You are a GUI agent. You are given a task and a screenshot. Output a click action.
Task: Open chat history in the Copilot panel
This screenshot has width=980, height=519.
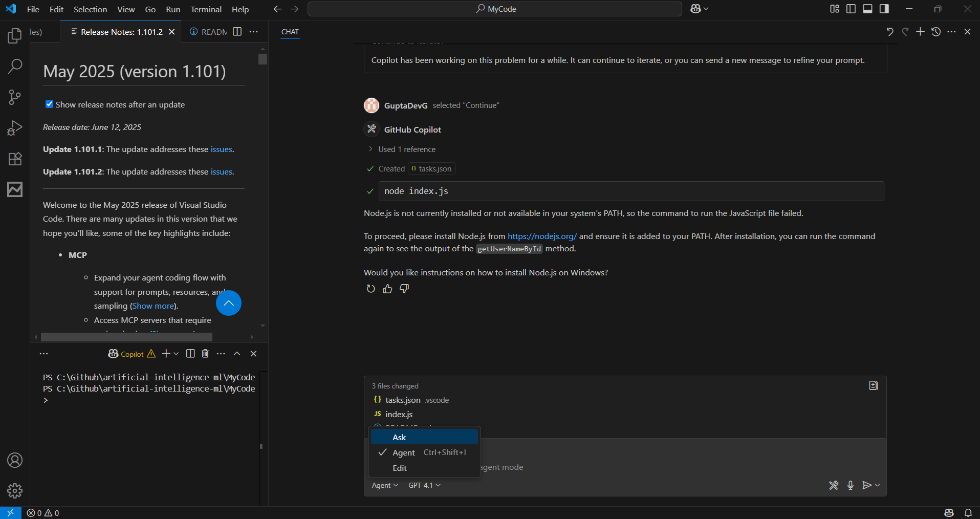937,31
